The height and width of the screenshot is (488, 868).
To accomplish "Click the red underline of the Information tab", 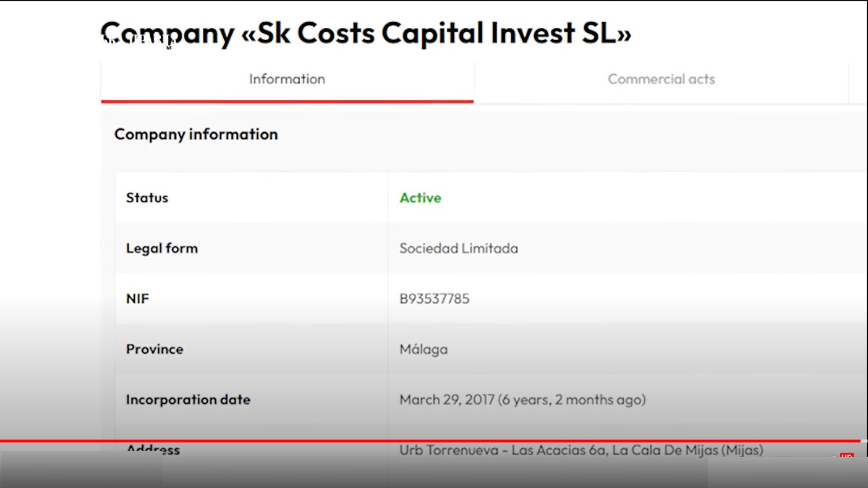I will pyautogui.click(x=287, y=101).
